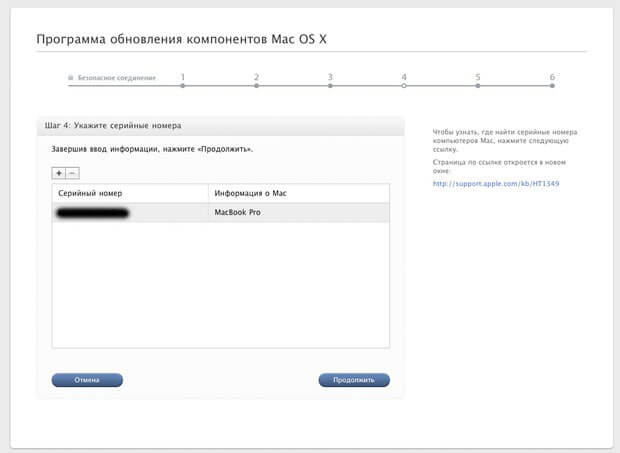Go to step 1 marker in progress bar
The image size is (620, 453).
click(x=183, y=85)
